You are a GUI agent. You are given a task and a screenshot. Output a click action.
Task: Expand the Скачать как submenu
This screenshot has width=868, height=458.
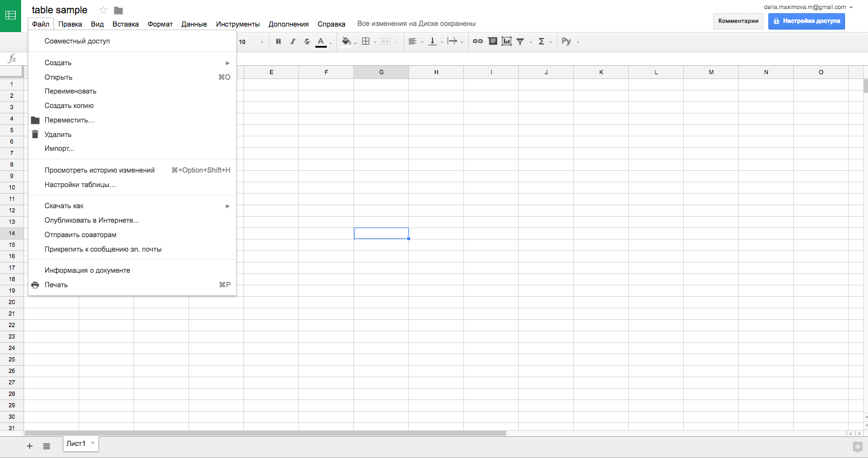132,206
